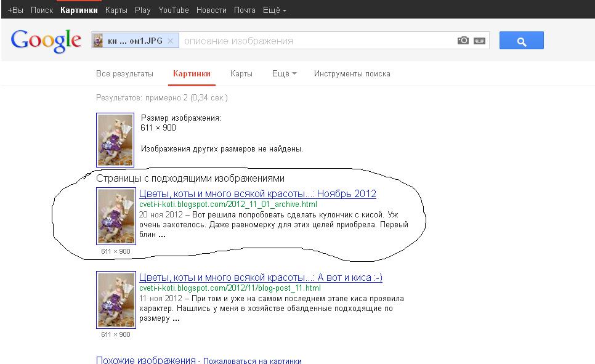Click URL cveti-i-koti.blogspot.com/2012_11_01_archive.html
The image size is (595, 364).
[x=228, y=204]
